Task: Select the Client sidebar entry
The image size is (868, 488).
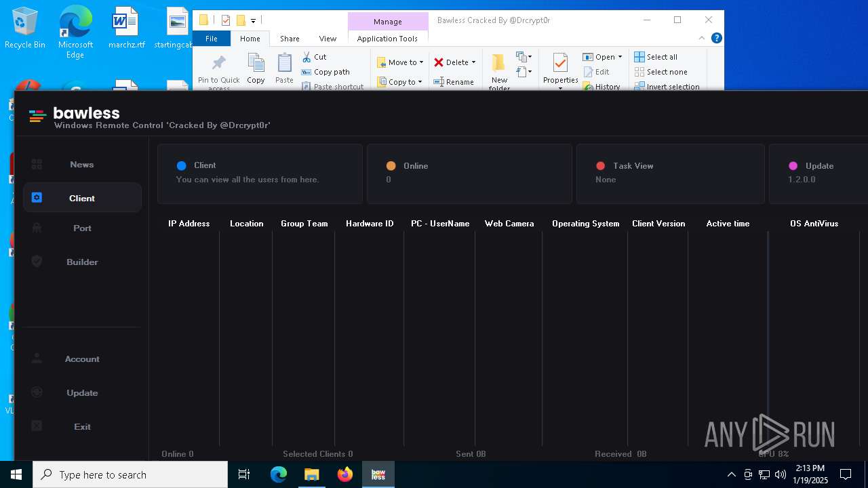Action: (x=82, y=198)
